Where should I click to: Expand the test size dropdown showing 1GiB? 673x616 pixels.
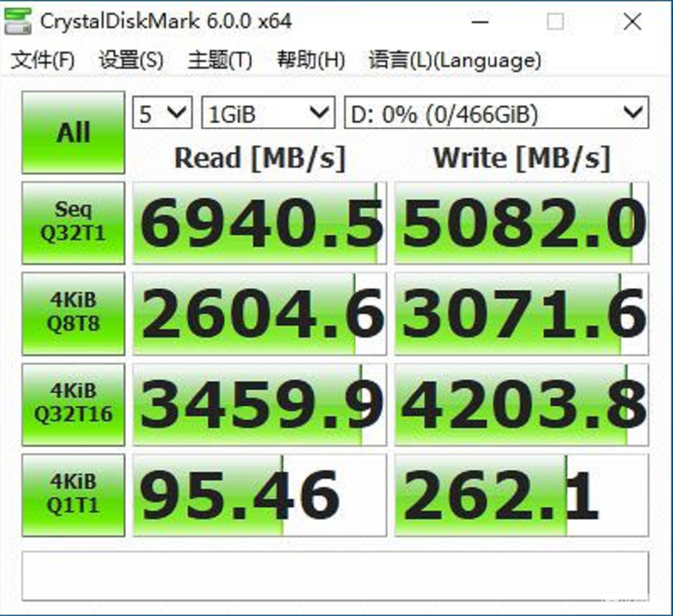click(x=268, y=113)
